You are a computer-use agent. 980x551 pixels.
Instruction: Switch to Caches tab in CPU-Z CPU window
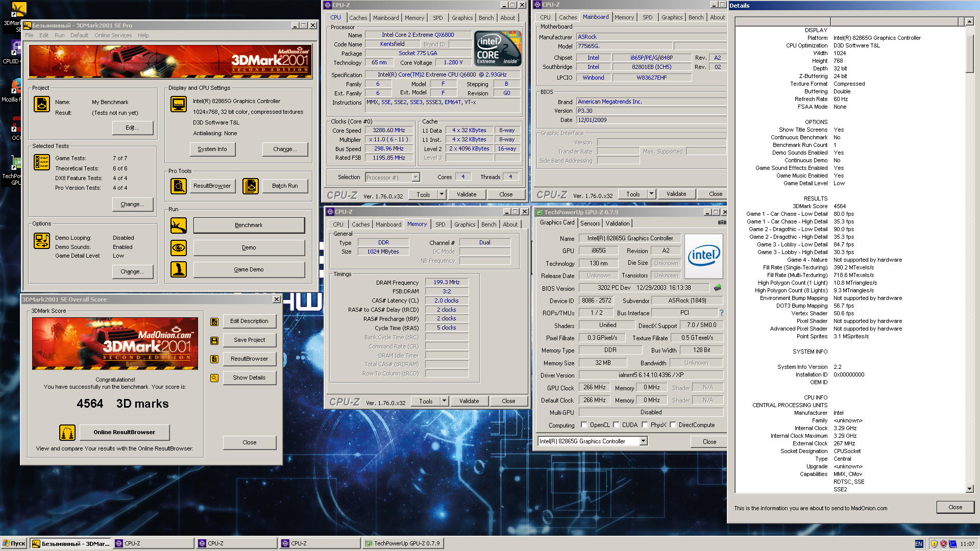point(358,18)
